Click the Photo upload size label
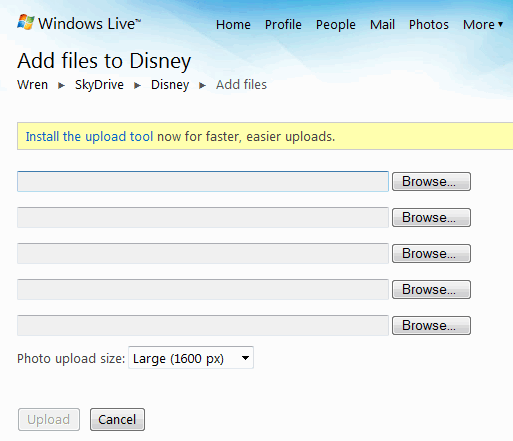This screenshot has width=513, height=441. (x=71, y=359)
